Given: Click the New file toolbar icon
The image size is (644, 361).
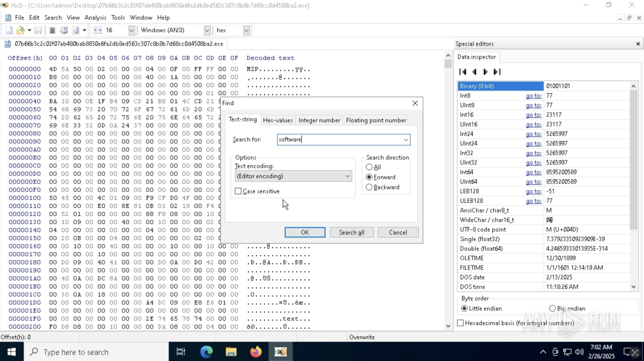Looking at the screenshot, I should pyautogui.click(x=9, y=30).
